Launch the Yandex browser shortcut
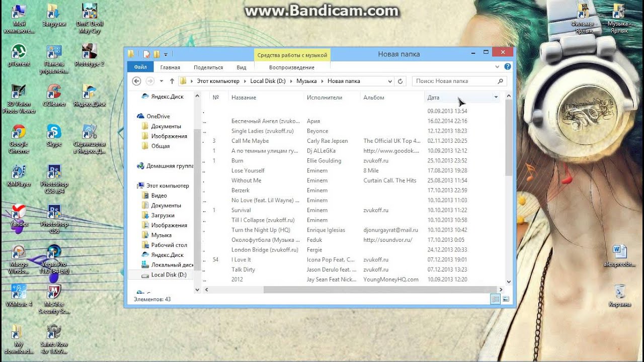 (19, 216)
